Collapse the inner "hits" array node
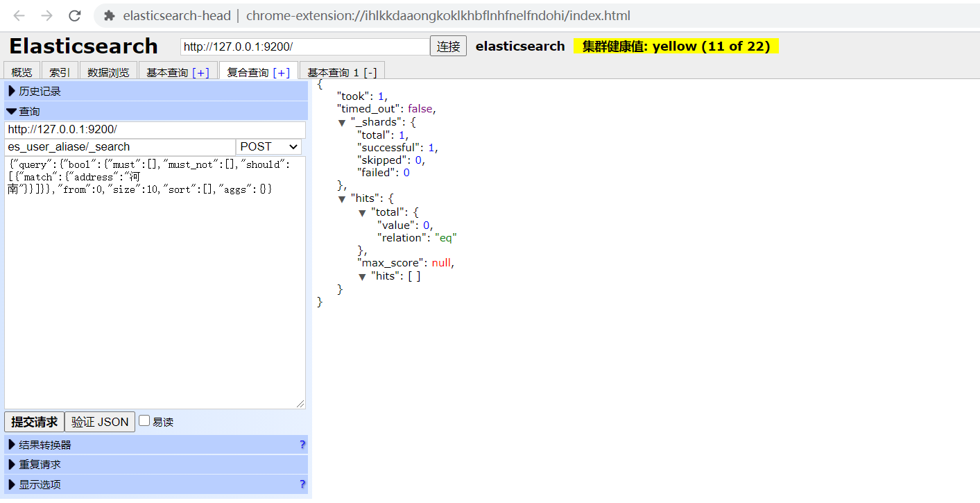This screenshot has height=503, width=980. pyautogui.click(x=362, y=277)
